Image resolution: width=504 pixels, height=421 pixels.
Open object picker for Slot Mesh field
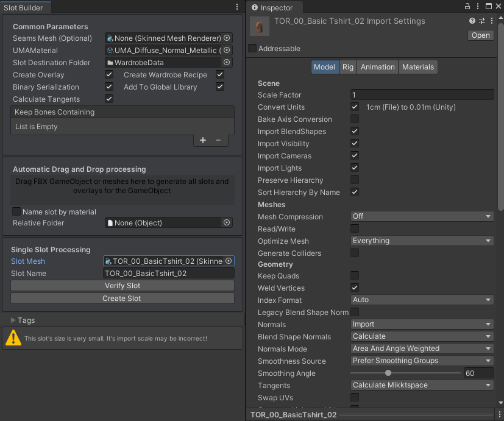point(229,261)
